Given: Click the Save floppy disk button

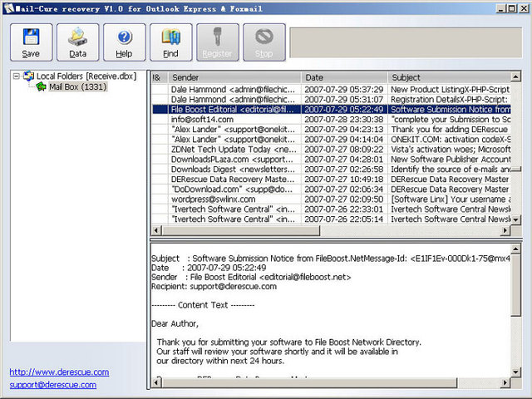Looking at the screenshot, I should point(32,42).
